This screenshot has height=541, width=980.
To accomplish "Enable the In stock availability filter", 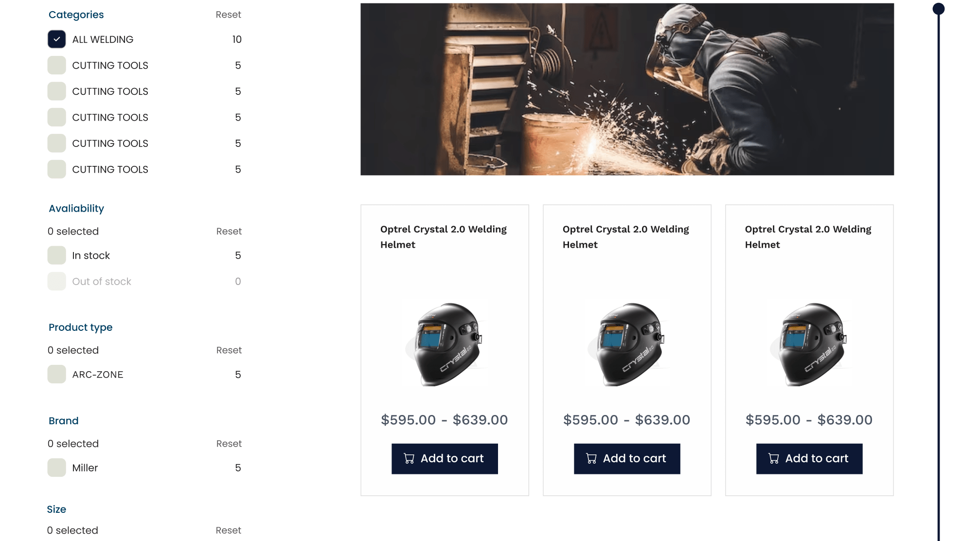I will coord(57,255).
